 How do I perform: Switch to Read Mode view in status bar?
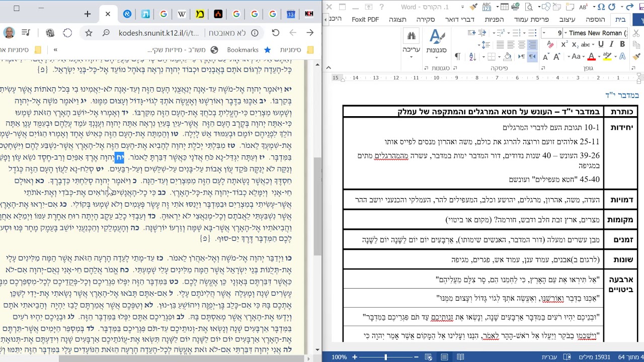460,357
